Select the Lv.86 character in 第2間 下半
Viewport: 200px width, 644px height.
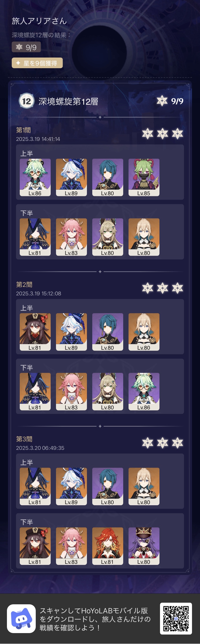coord(144,392)
